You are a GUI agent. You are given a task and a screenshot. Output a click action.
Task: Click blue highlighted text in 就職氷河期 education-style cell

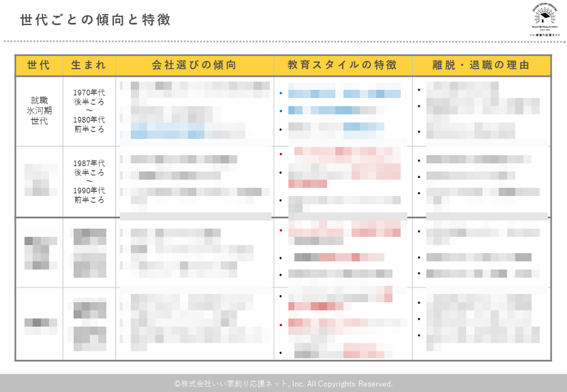pos(340,93)
